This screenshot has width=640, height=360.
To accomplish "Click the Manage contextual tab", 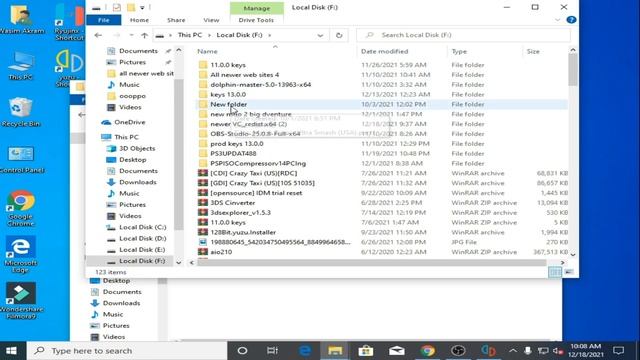I will click(x=257, y=8).
